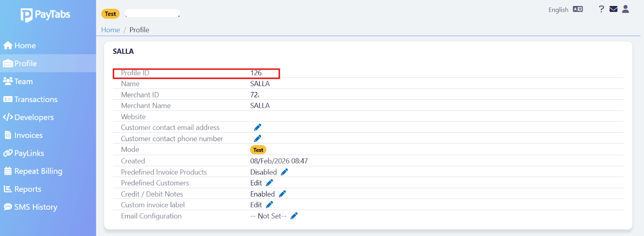The height and width of the screenshot is (236, 644).
Task: Click pencil icon next to Predefined Customers
Action: (x=270, y=183)
